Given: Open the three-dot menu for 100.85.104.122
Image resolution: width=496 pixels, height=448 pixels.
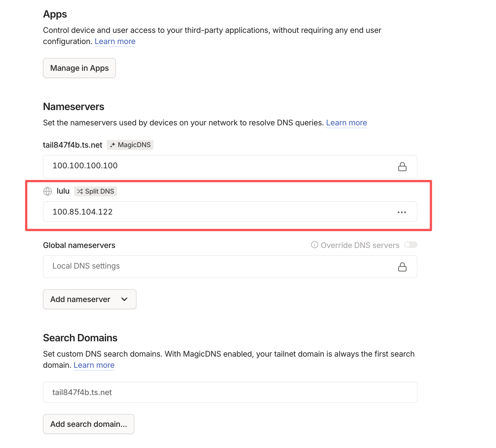Looking at the screenshot, I should tap(402, 212).
